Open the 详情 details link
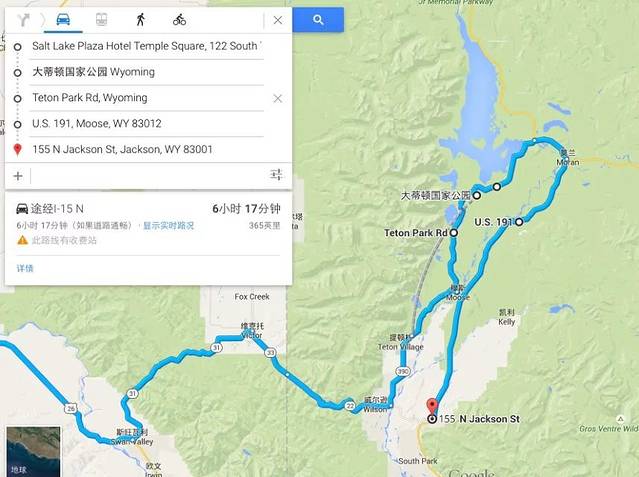 point(25,268)
